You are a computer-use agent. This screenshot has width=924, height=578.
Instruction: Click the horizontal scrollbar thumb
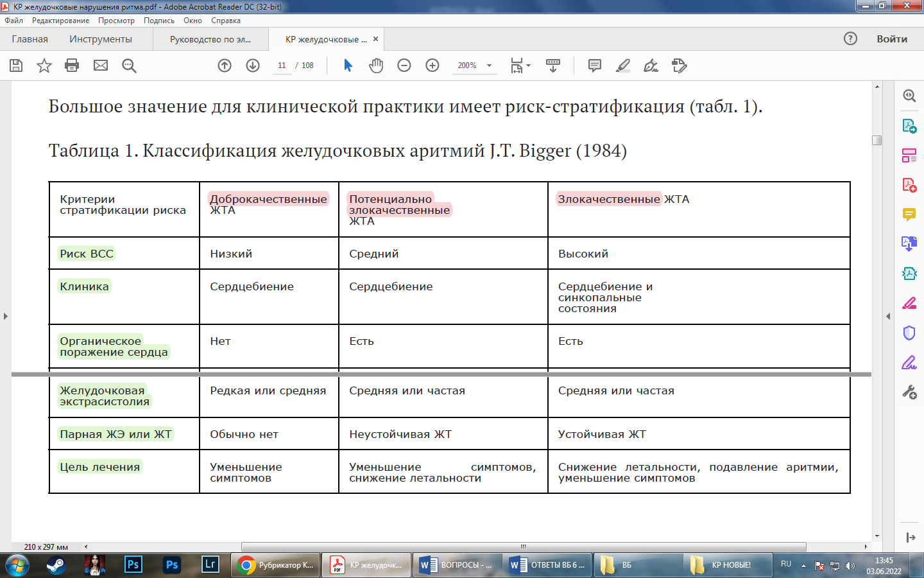pyautogui.click(x=523, y=547)
